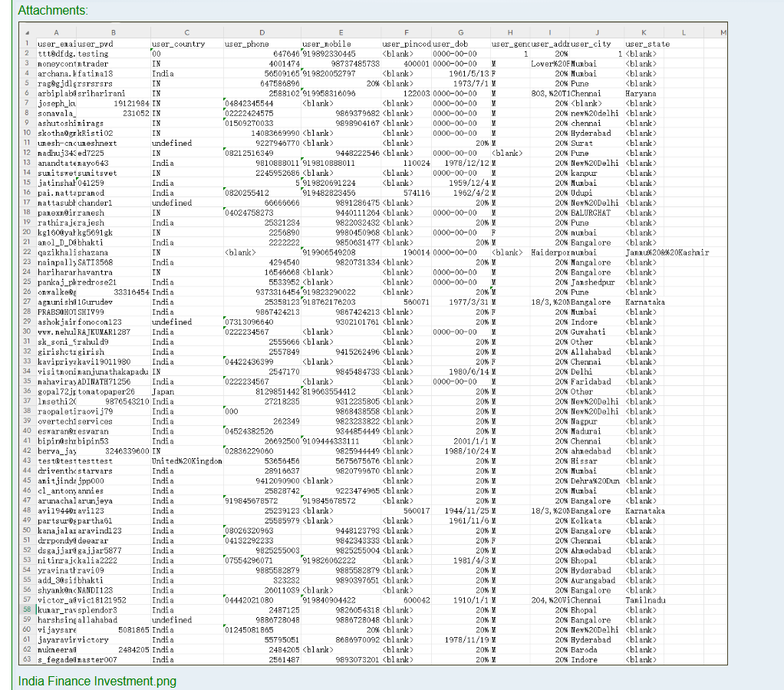Select the Jammu%20&%20Kashmir state cell
Screen dimensions: 784x690
[667, 253]
